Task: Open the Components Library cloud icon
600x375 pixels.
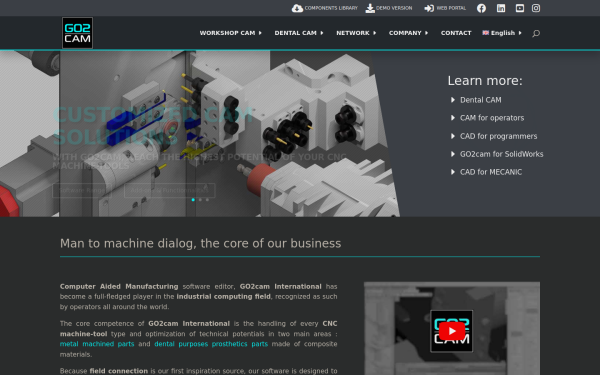Action: pyautogui.click(x=297, y=8)
